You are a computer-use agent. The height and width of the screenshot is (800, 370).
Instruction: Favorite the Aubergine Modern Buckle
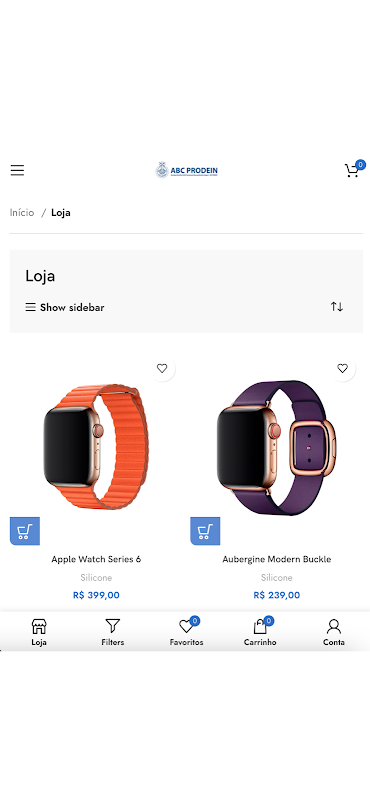pyautogui.click(x=342, y=368)
